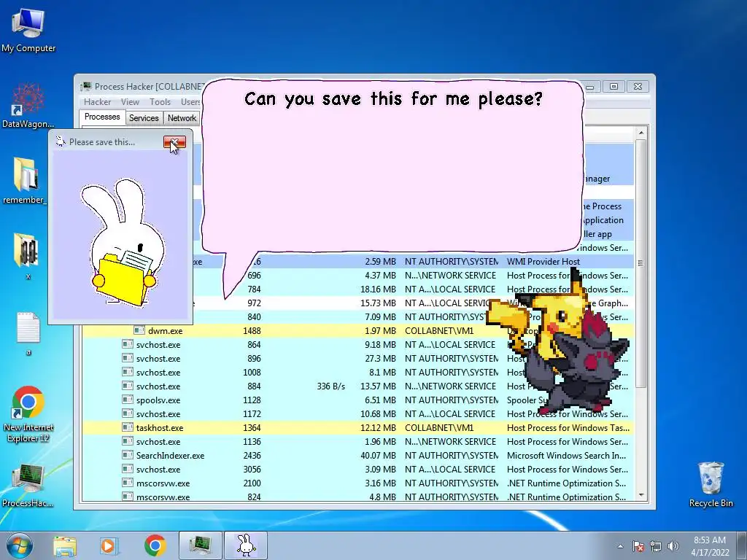The image size is (747, 560).
Task: Select svchost.exe with PID 896
Action: pyautogui.click(x=358, y=359)
